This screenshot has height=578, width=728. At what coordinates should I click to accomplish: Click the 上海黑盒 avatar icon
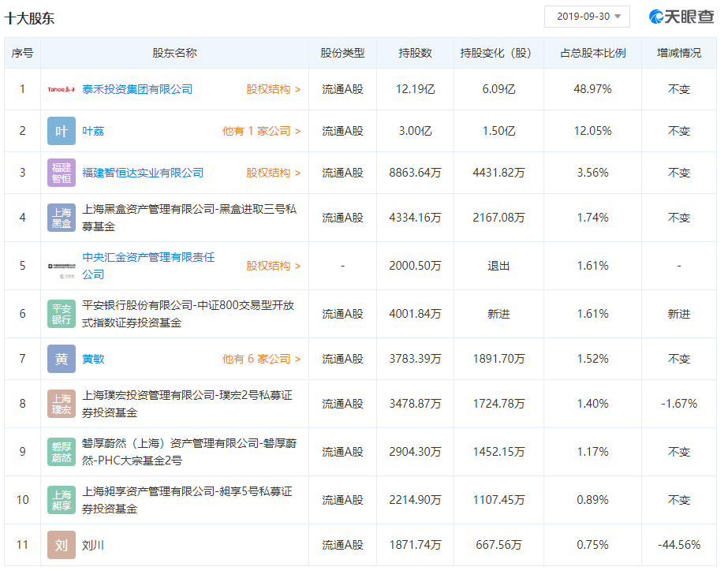click(x=62, y=218)
